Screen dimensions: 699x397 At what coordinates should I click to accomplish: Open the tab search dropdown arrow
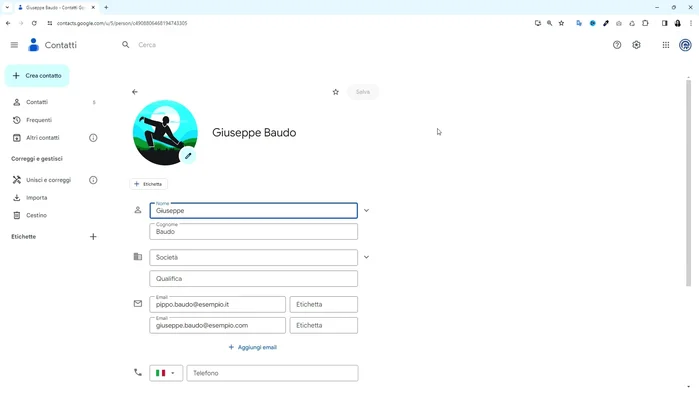coord(7,8)
